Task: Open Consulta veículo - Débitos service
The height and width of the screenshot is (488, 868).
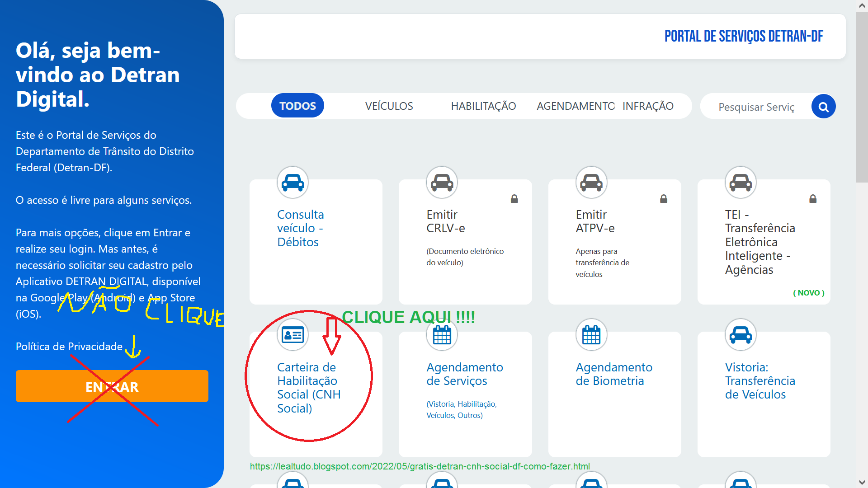Action: (300, 228)
